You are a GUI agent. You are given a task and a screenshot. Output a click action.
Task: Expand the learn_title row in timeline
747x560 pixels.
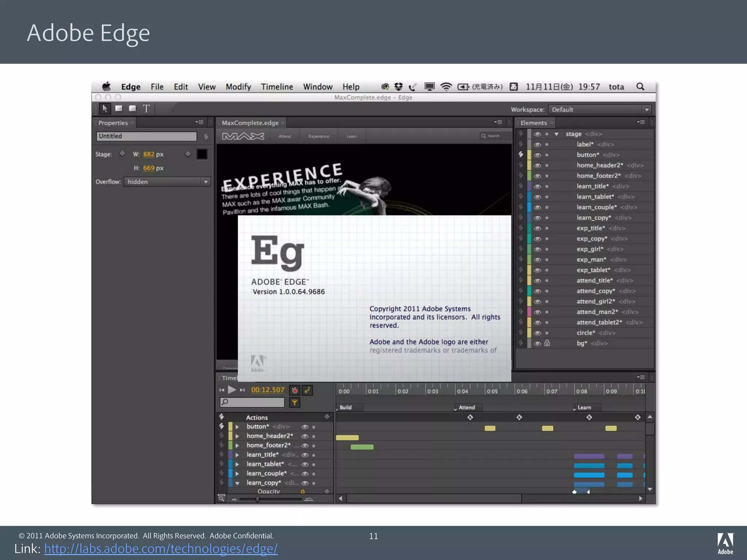[237, 455]
